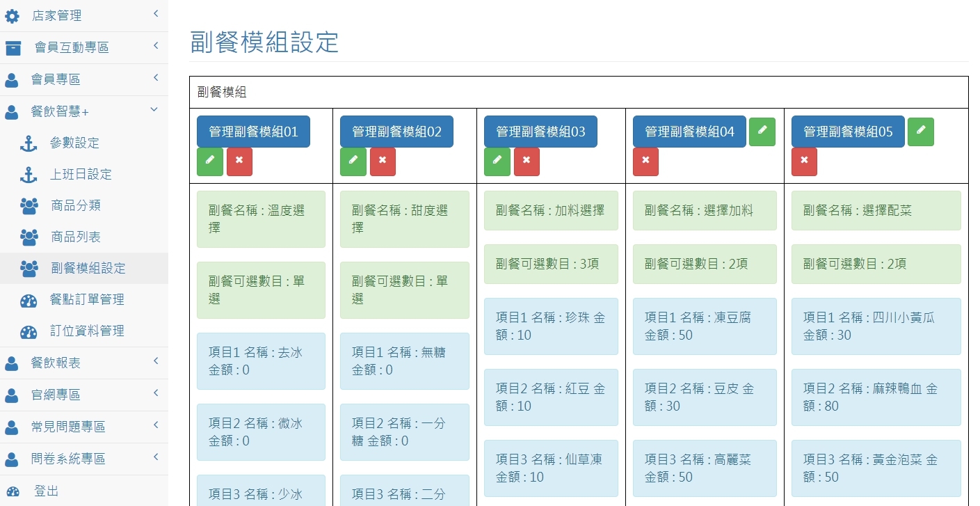Expand the 店家管理 menu chevron

[155, 13]
